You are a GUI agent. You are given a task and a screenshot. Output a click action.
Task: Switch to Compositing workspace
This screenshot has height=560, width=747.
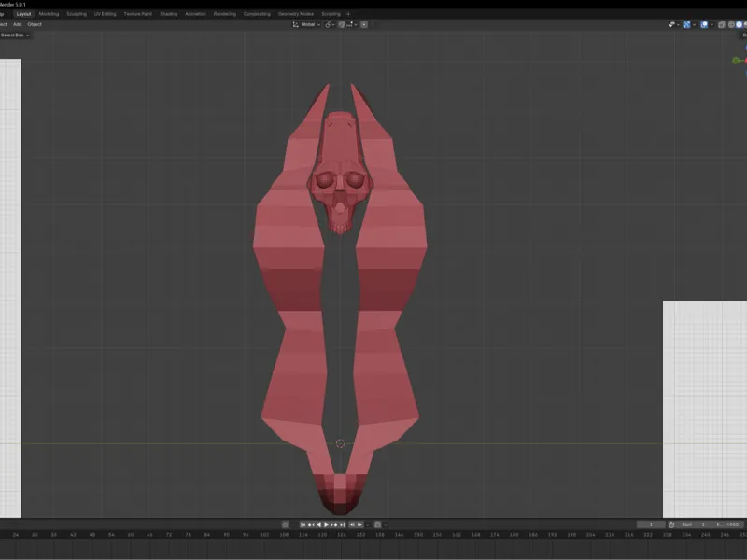257,14
